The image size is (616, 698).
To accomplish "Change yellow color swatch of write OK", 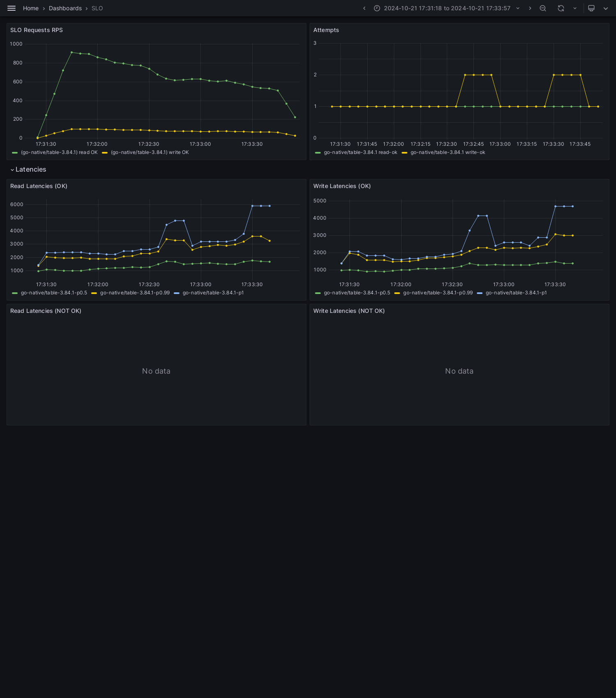I will coord(105,153).
